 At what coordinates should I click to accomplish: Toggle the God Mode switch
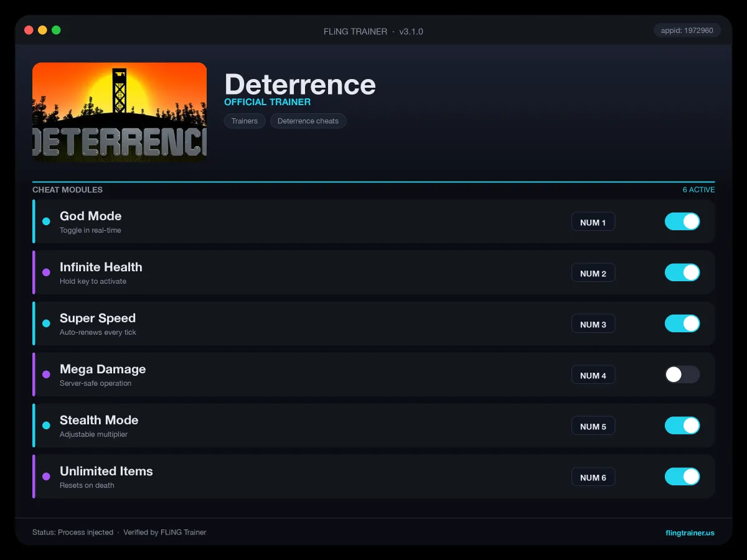[x=682, y=222]
